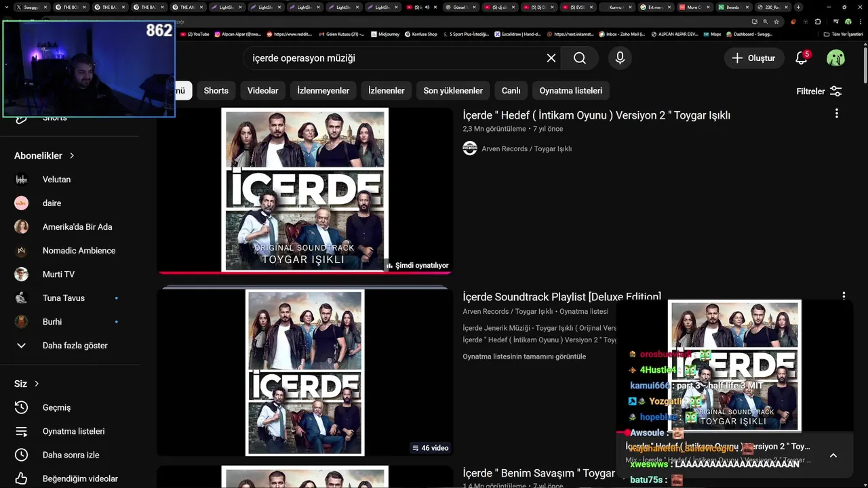Open Filtreler search filters

(x=819, y=91)
